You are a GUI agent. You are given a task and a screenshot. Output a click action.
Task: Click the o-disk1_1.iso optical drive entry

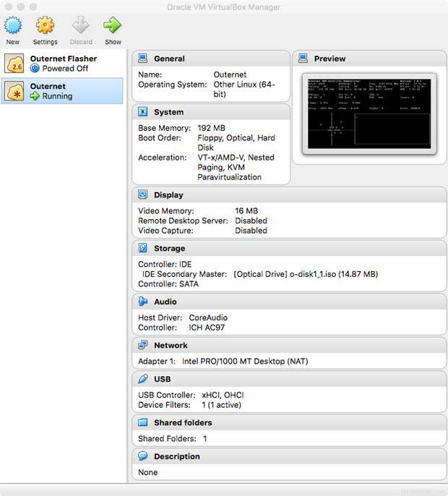(306, 274)
